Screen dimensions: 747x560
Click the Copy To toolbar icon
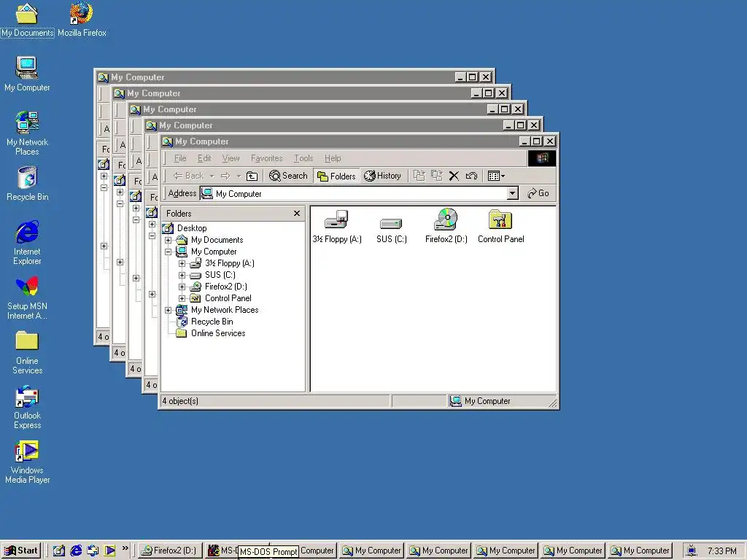point(437,176)
